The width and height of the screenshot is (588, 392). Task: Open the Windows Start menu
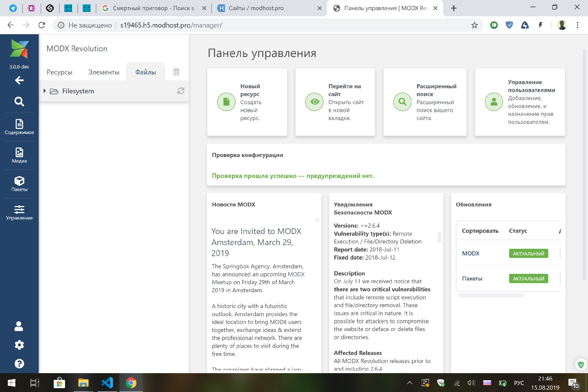11,383
